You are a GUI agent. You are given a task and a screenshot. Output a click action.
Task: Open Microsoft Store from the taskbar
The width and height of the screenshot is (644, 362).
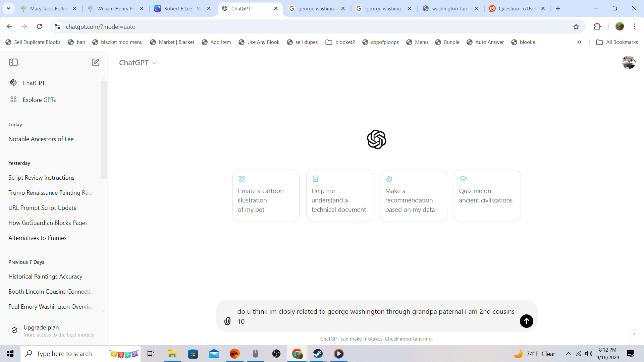(x=193, y=354)
